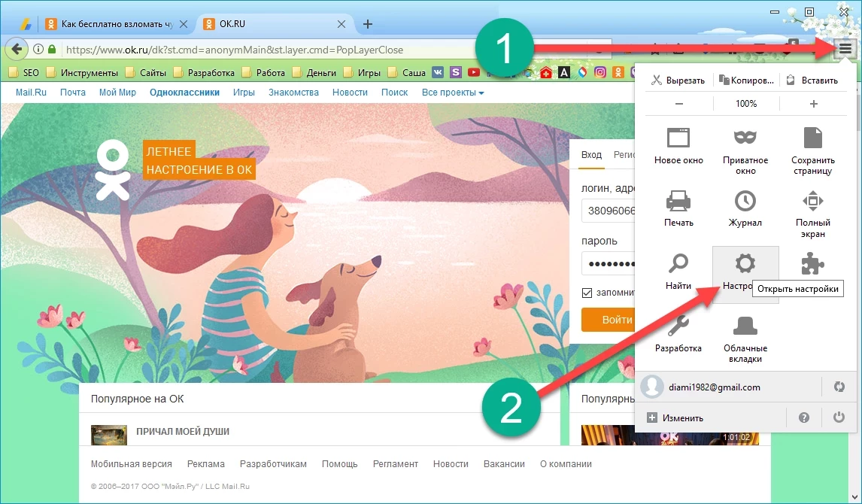Open the 'Инструменты' bookmarks folder
Viewport: 862px width, 504px height.
[x=82, y=73]
